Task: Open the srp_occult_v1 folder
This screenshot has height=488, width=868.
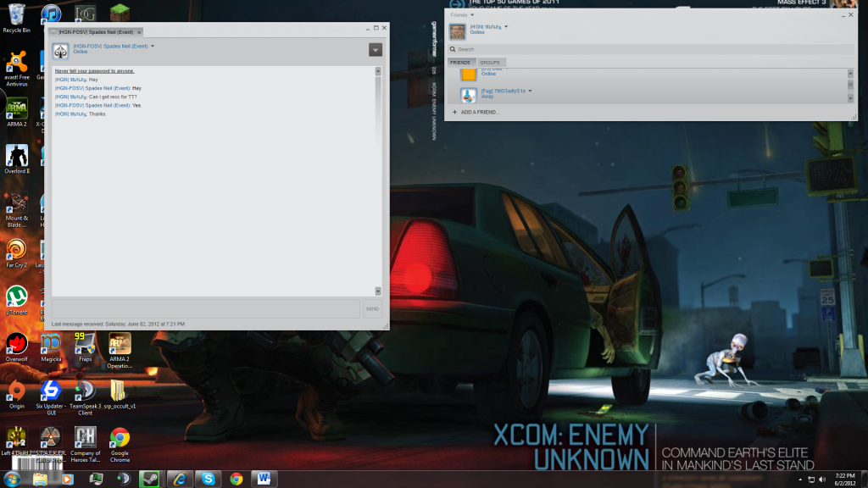Action: click(x=120, y=395)
